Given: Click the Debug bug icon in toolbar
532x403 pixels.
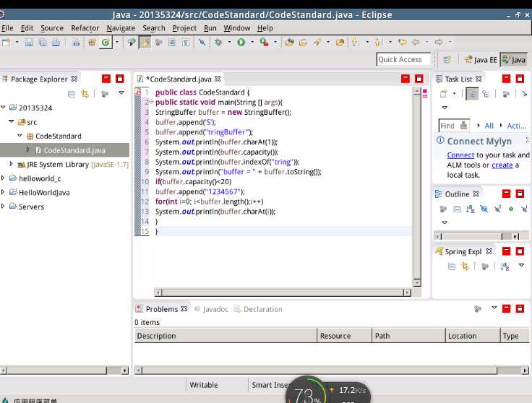Looking at the screenshot, I should [x=218, y=43].
